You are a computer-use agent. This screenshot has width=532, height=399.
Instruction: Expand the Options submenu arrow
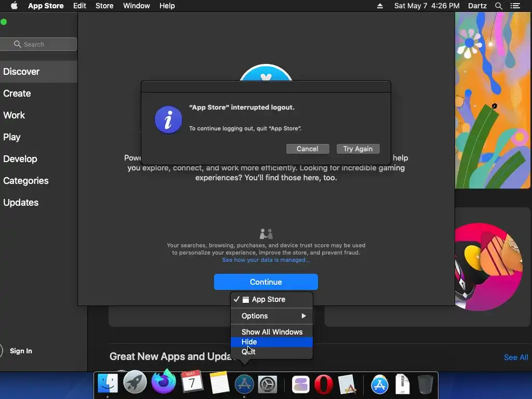click(303, 316)
